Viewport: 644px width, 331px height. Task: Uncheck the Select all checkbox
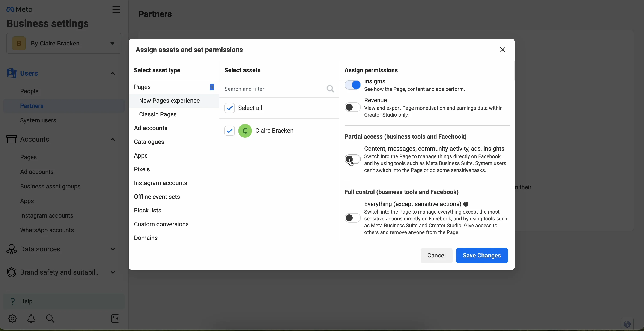tap(229, 108)
